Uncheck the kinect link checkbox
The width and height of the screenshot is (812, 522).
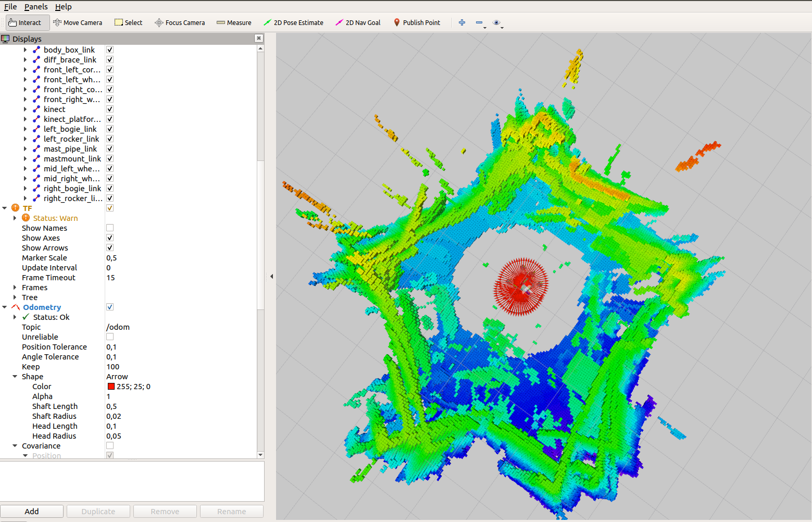tap(110, 109)
